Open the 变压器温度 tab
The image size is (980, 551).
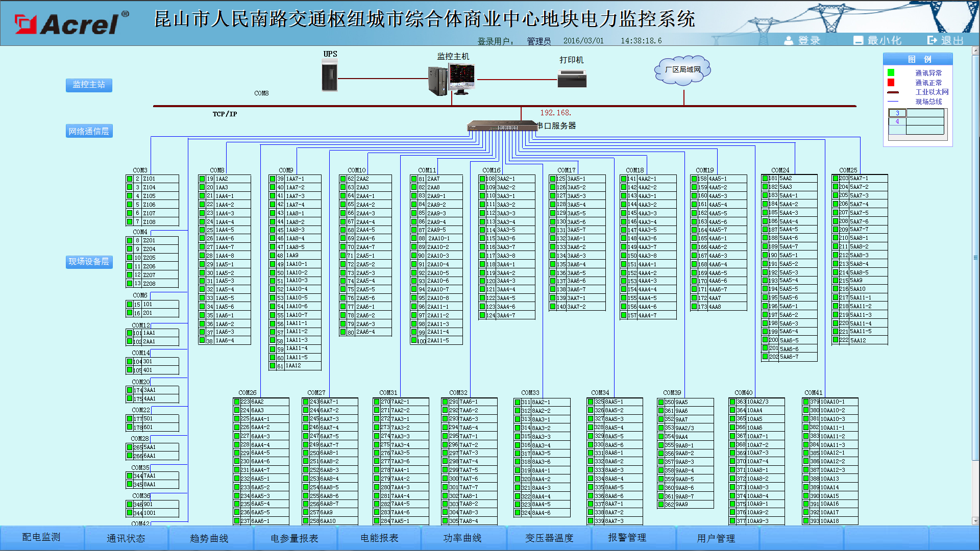549,538
